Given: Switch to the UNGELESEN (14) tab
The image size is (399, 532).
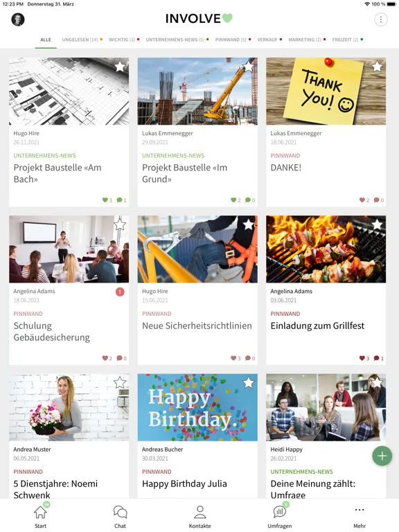Looking at the screenshot, I should click(x=80, y=39).
